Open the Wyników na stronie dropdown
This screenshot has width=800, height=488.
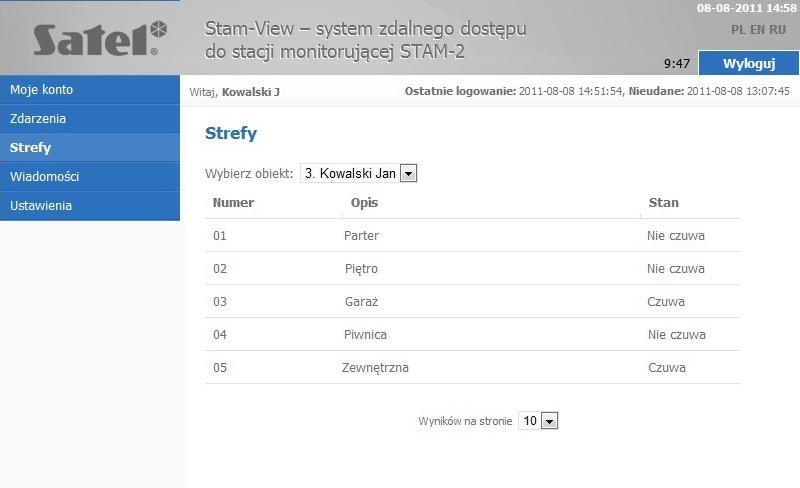click(x=538, y=421)
